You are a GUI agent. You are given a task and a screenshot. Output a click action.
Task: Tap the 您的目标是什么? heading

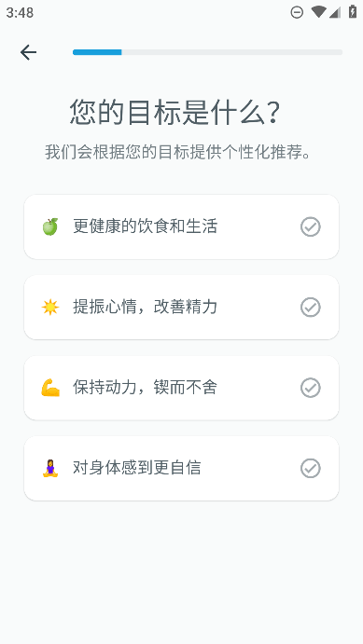(x=175, y=112)
